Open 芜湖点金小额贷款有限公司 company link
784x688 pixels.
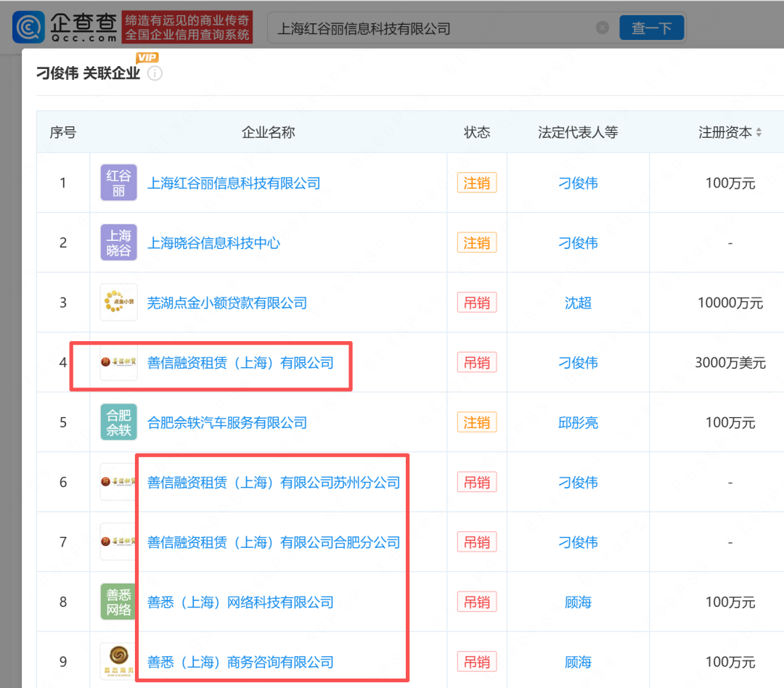[x=227, y=303]
